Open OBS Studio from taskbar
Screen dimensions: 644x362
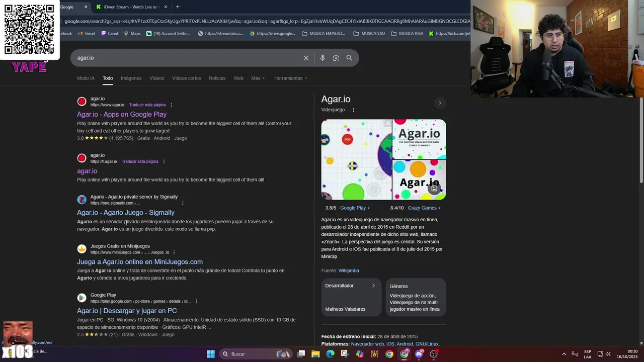click(434, 354)
